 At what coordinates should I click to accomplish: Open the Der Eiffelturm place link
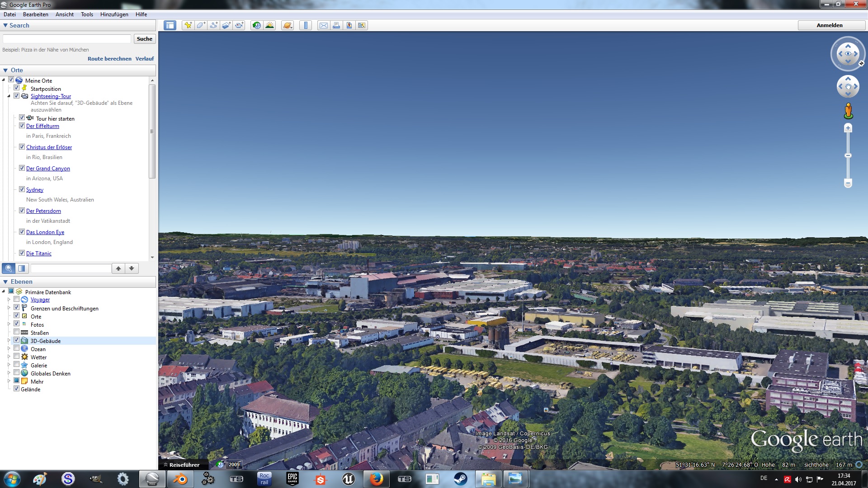point(42,126)
